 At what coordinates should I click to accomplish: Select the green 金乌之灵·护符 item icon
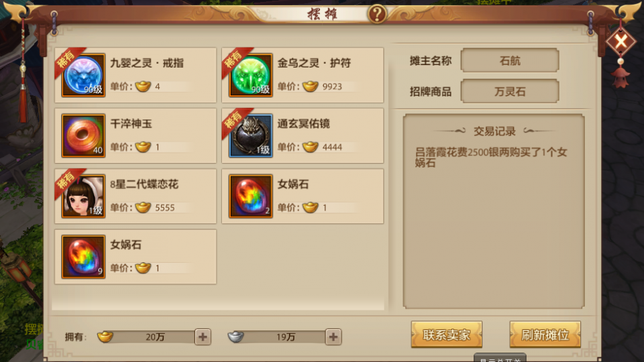click(250, 75)
